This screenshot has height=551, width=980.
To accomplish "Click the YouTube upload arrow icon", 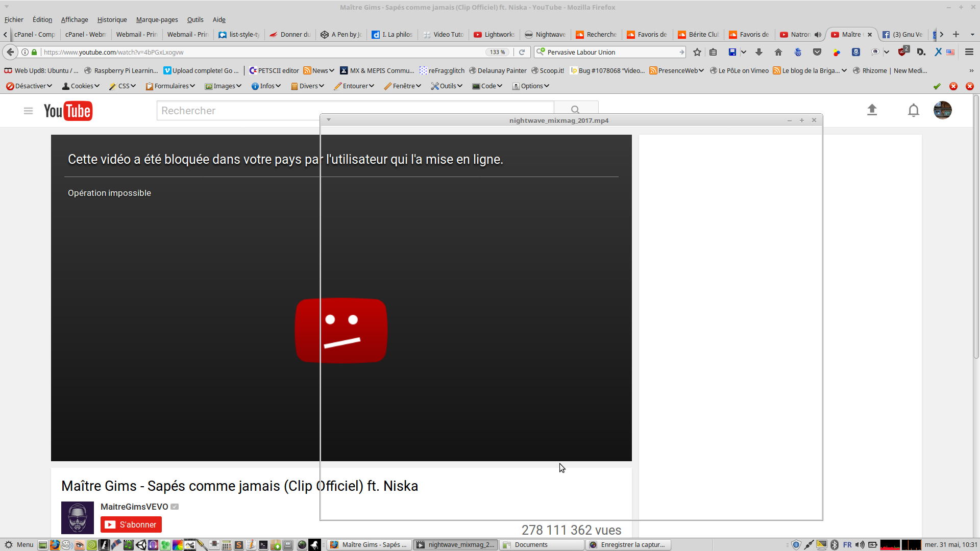I will click(x=872, y=110).
